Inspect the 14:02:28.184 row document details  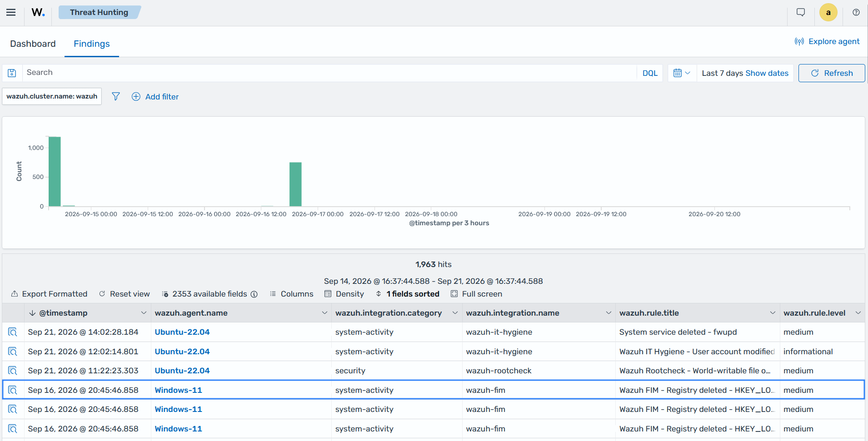13,332
